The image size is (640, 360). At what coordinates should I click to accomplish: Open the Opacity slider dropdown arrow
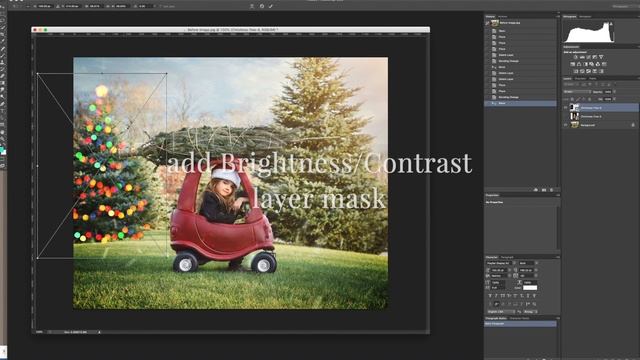(614, 92)
